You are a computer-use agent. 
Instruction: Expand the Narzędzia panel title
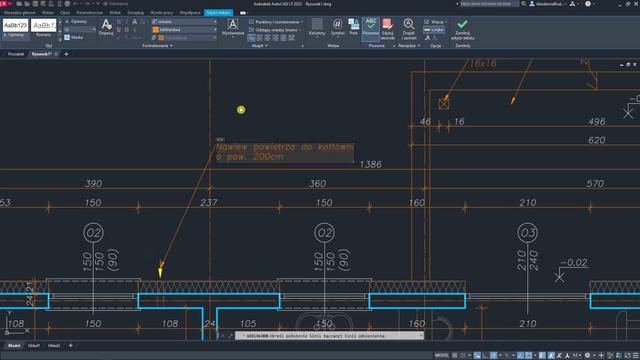(409, 46)
